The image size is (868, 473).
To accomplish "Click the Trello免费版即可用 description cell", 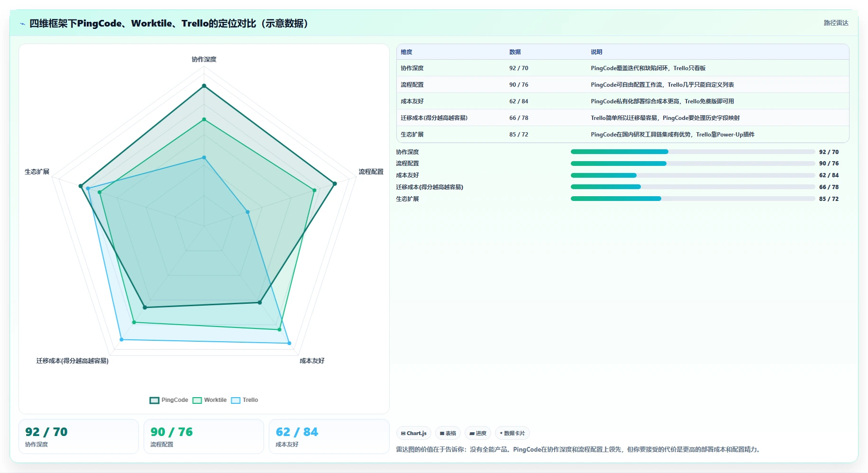I will [718, 101].
